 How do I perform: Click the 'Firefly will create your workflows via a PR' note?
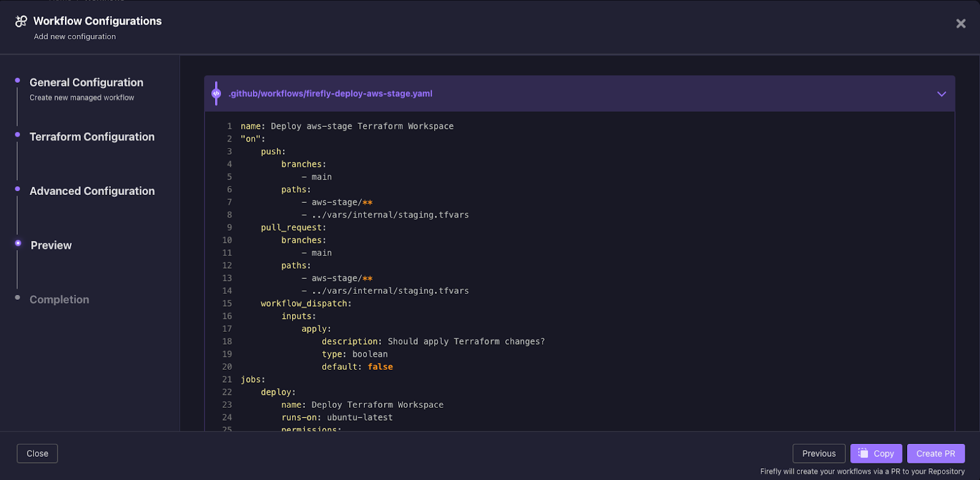pos(862,471)
